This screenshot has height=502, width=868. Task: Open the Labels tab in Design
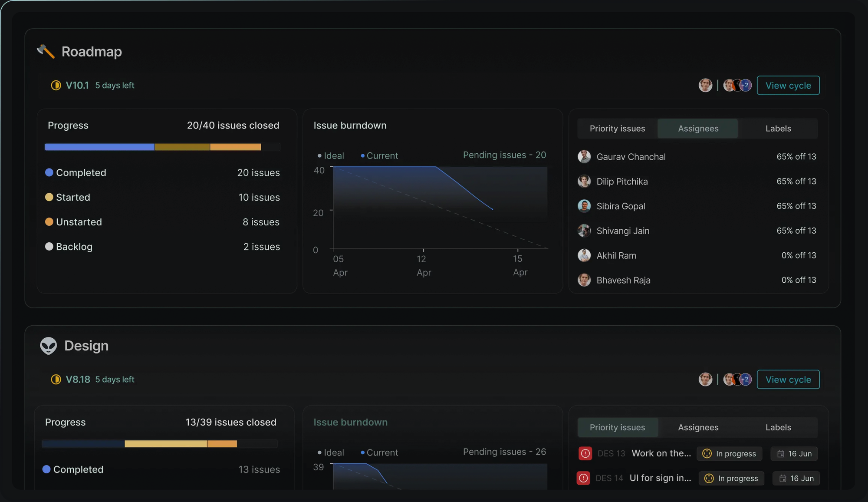tap(778, 427)
